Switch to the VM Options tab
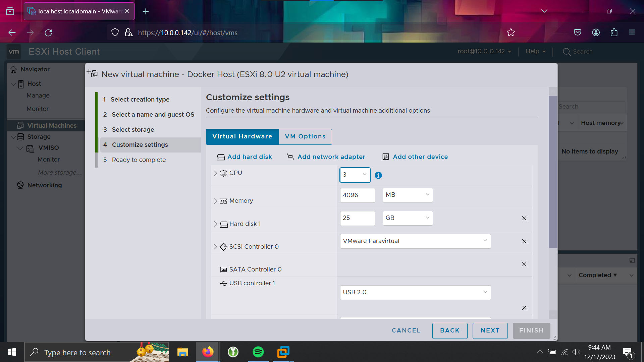 306,136
